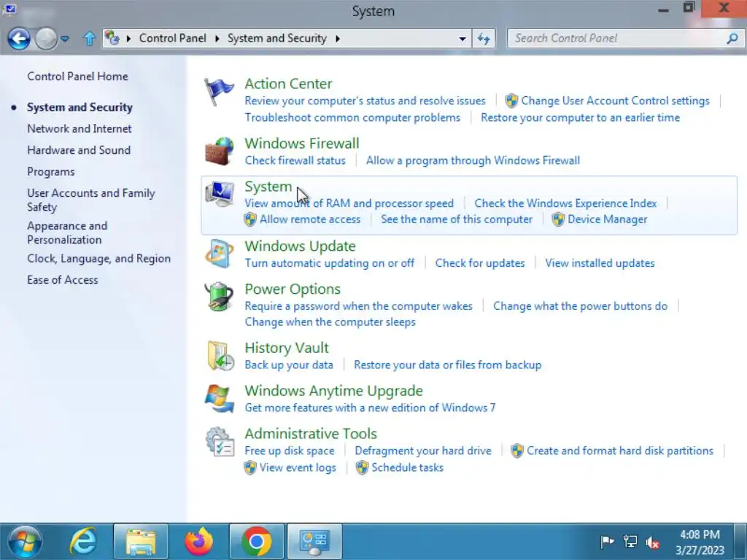Go up one level with Up arrow
The image size is (747, 560).
point(89,38)
